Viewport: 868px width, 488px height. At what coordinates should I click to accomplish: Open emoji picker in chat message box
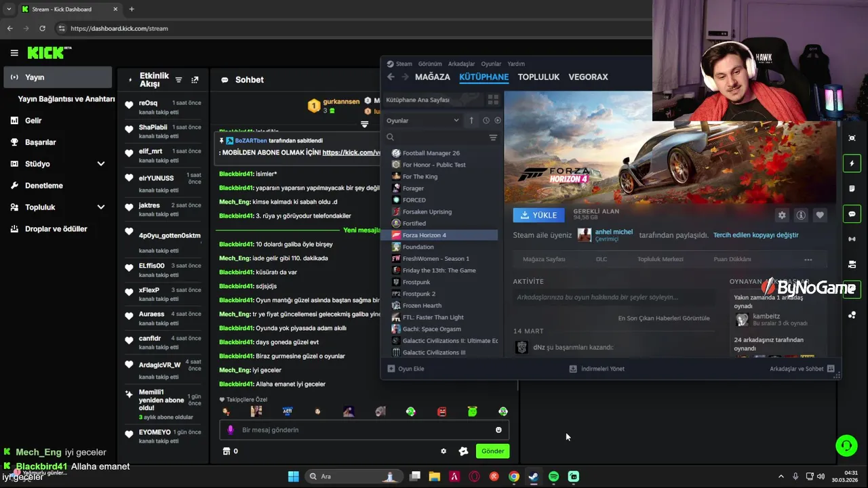coord(498,430)
